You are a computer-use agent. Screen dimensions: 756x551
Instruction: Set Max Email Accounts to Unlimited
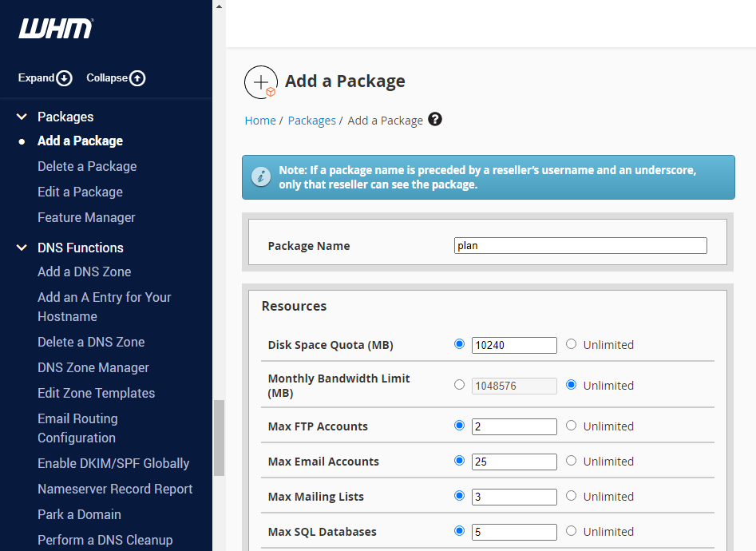(x=572, y=460)
